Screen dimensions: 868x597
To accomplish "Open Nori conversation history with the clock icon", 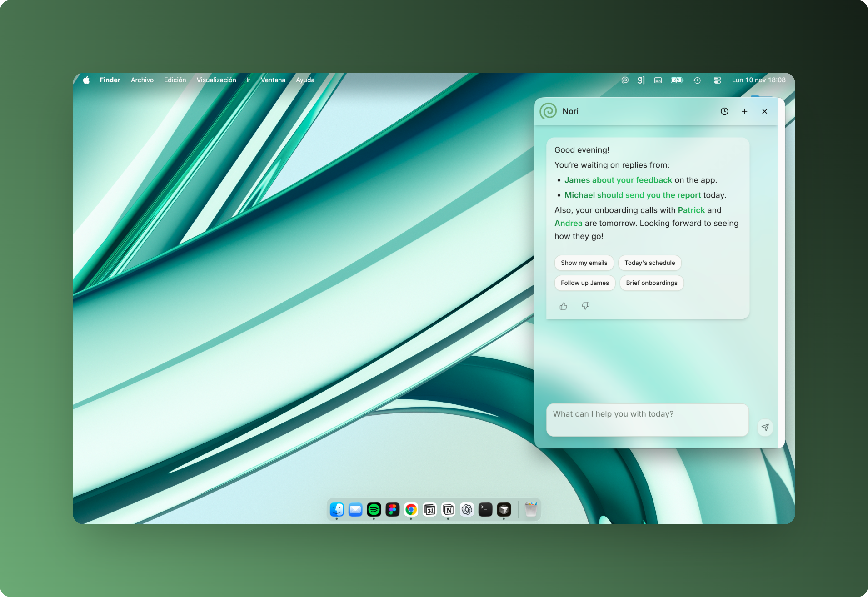I will coord(725,111).
